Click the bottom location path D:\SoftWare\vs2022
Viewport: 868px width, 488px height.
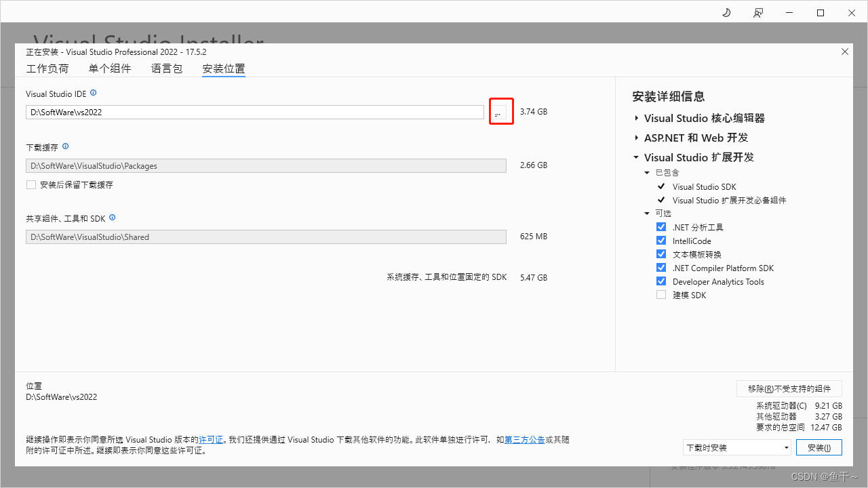pyautogui.click(x=62, y=397)
